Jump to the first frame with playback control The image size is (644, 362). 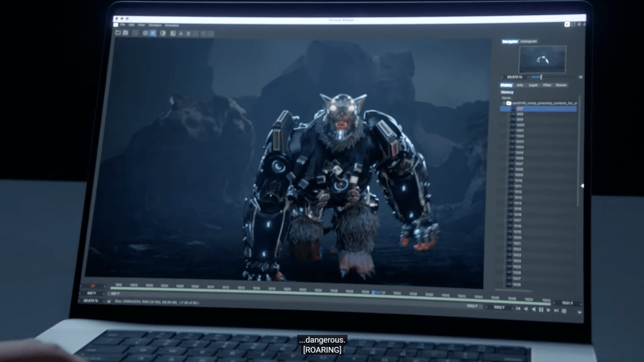(x=518, y=309)
